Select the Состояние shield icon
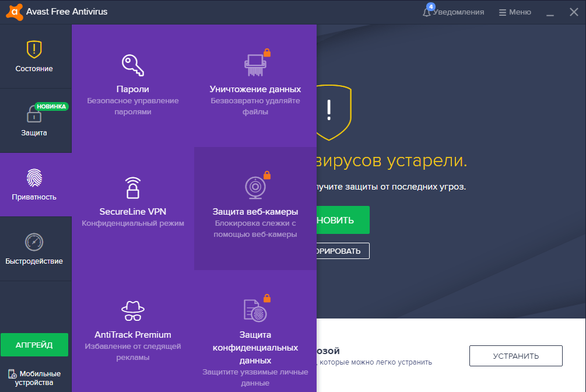586x392 pixels. click(x=34, y=50)
